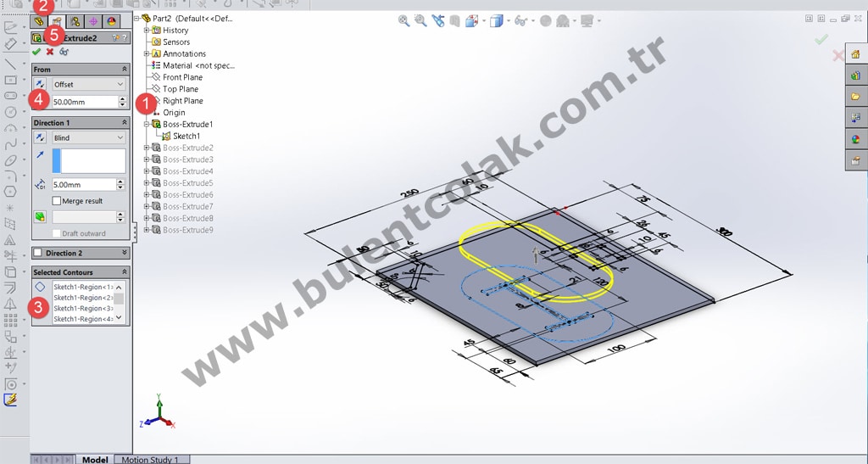Viewport: 868px width, 464px height.
Task: Expand the History tree node
Action: [x=147, y=30]
